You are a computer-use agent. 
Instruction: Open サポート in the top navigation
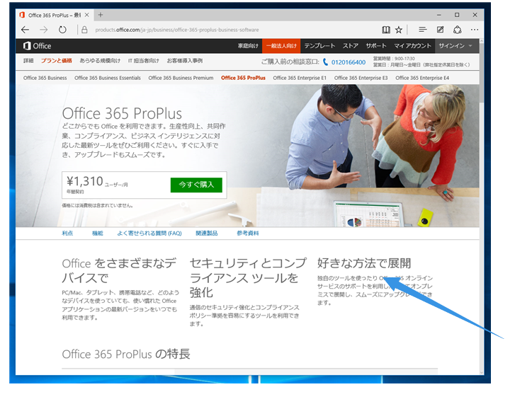tap(376, 46)
